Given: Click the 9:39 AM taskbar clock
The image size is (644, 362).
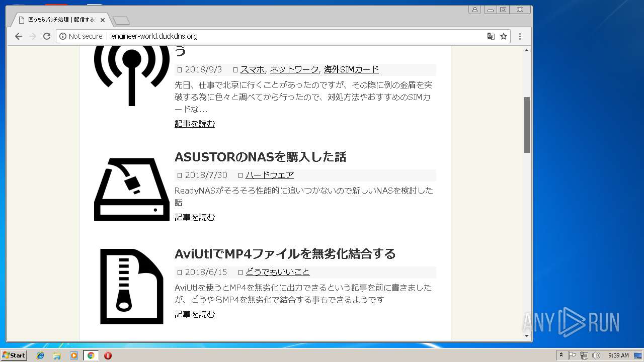Looking at the screenshot, I should pos(618,355).
